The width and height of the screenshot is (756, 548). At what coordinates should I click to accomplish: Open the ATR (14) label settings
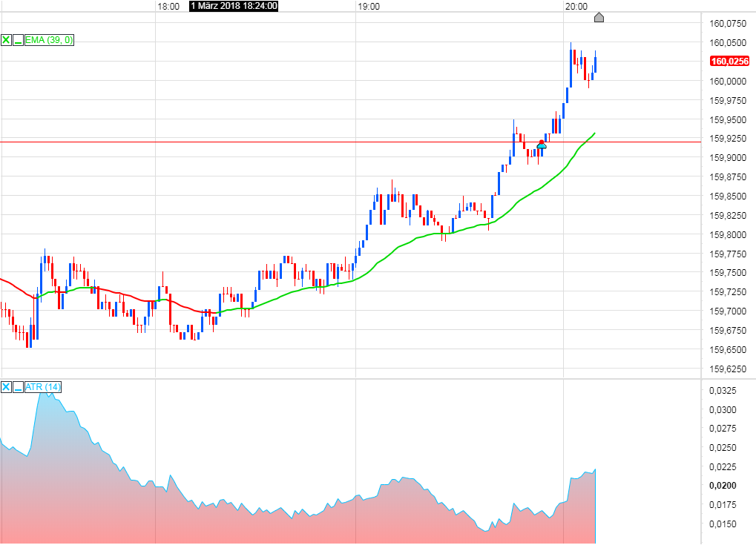pos(43,386)
